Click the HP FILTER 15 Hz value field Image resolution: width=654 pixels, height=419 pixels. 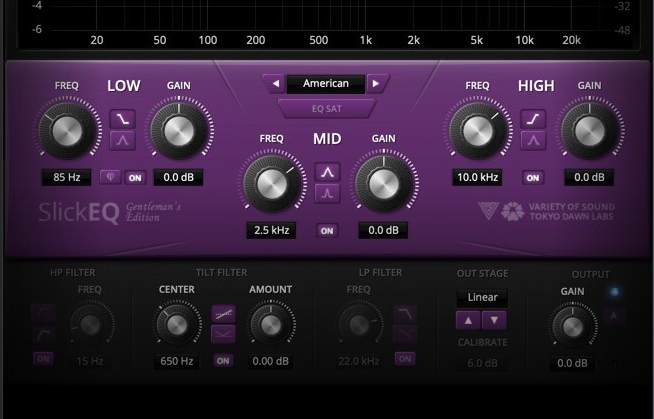(x=90, y=361)
